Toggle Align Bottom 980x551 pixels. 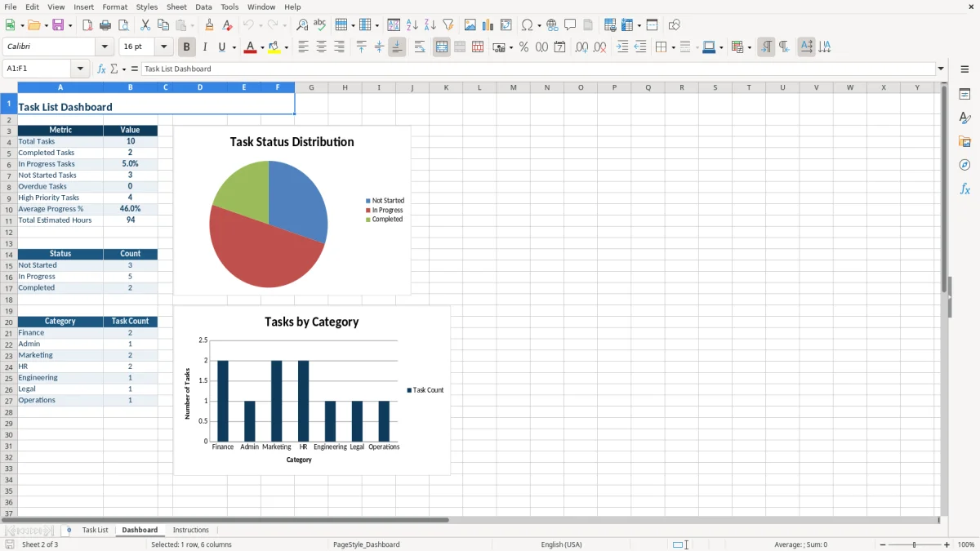397,47
